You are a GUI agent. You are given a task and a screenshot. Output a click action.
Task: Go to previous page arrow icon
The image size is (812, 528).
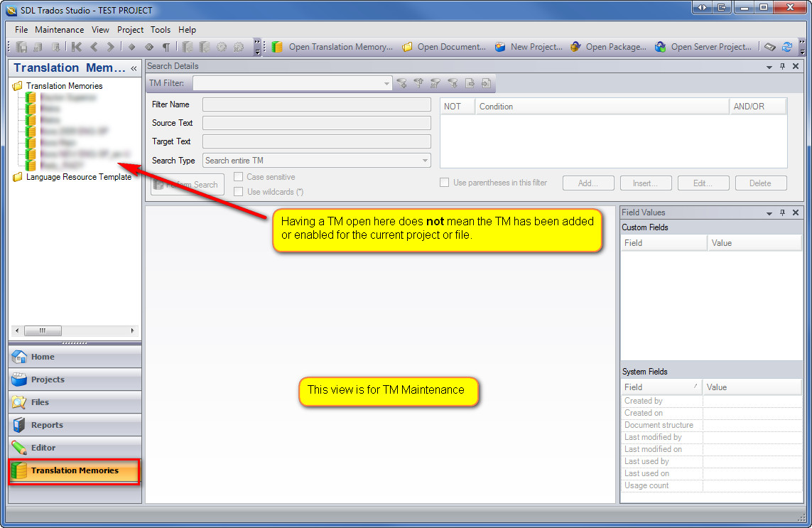point(94,47)
